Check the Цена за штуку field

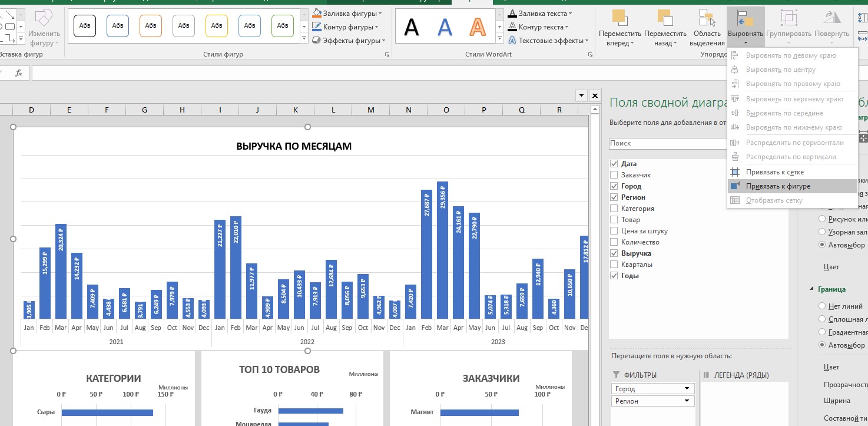[x=614, y=231]
